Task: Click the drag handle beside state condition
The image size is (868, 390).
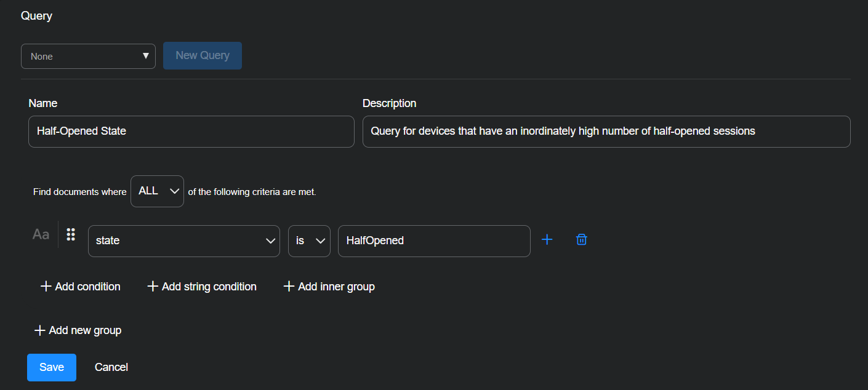Action: 71,234
